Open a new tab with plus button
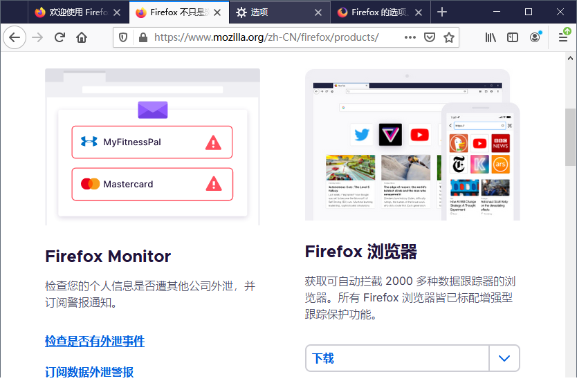577x392 pixels. [x=442, y=12]
